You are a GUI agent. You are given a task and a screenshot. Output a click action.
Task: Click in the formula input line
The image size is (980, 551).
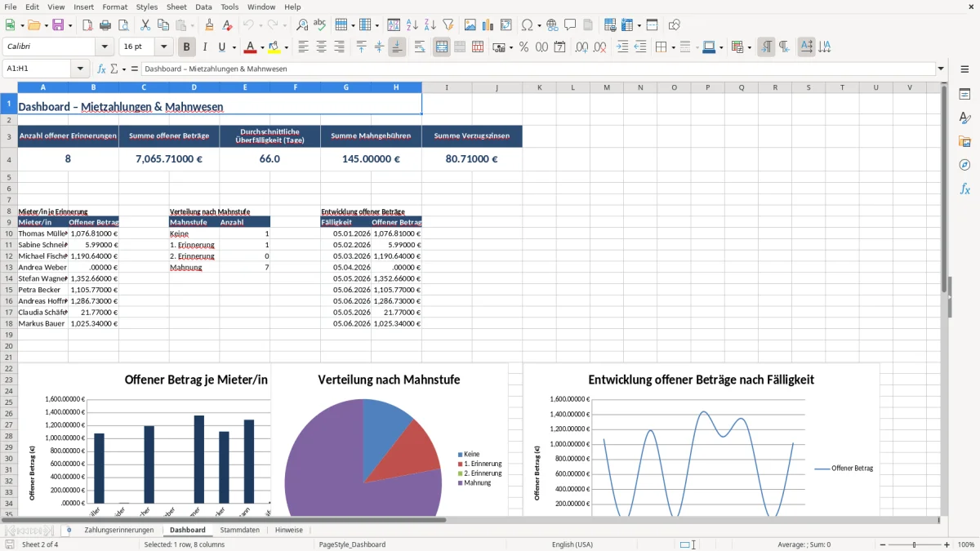(537, 69)
